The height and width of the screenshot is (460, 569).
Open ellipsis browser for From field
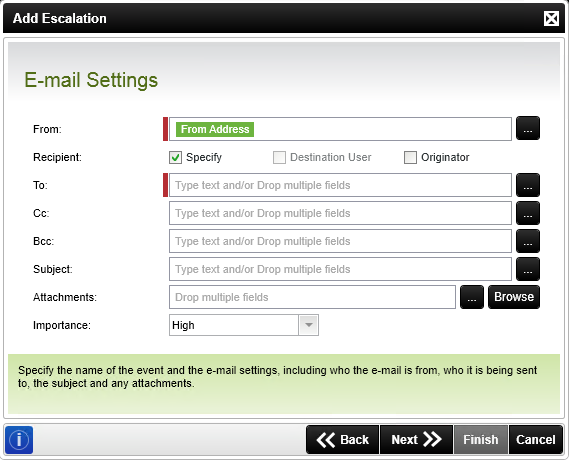pos(528,128)
